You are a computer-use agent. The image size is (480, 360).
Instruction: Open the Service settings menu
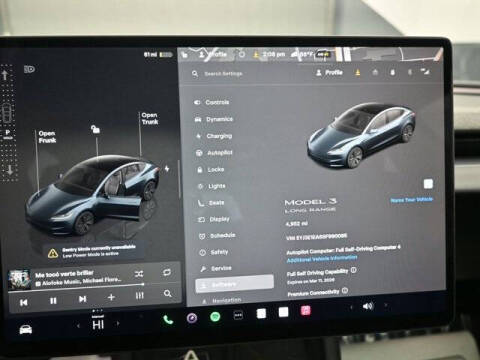click(x=216, y=268)
